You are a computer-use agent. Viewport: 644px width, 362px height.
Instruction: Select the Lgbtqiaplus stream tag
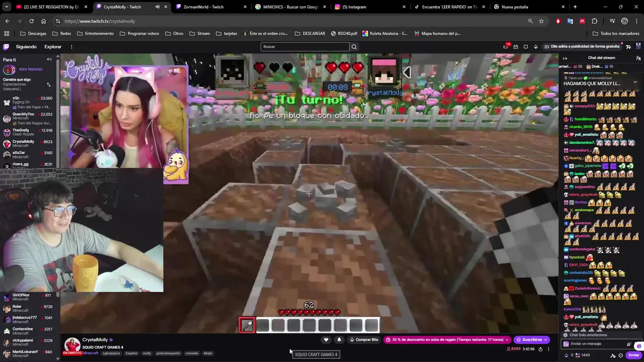coord(111,353)
